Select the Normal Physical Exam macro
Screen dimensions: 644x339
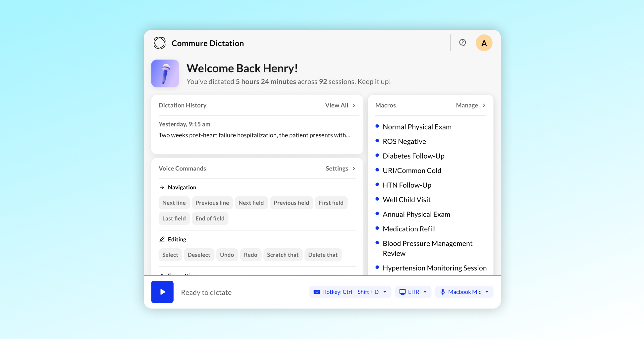pyautogui.click(x=417, y=127)
